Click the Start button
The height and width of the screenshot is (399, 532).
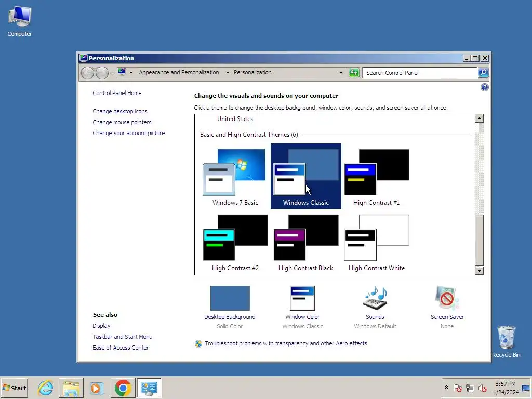point(15,388)
